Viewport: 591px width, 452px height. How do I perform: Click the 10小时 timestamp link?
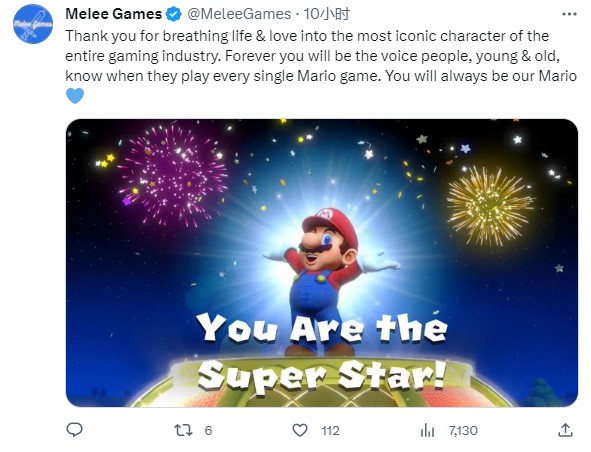point(326,14)
